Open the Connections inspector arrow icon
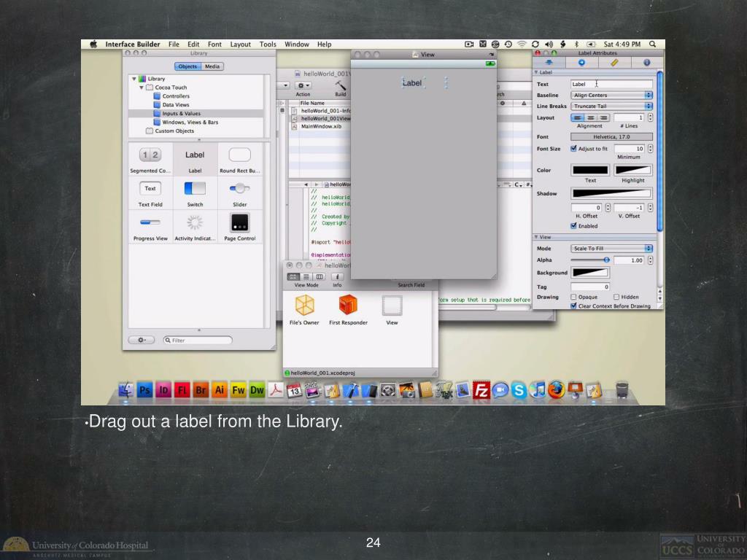 pos(581,63)
